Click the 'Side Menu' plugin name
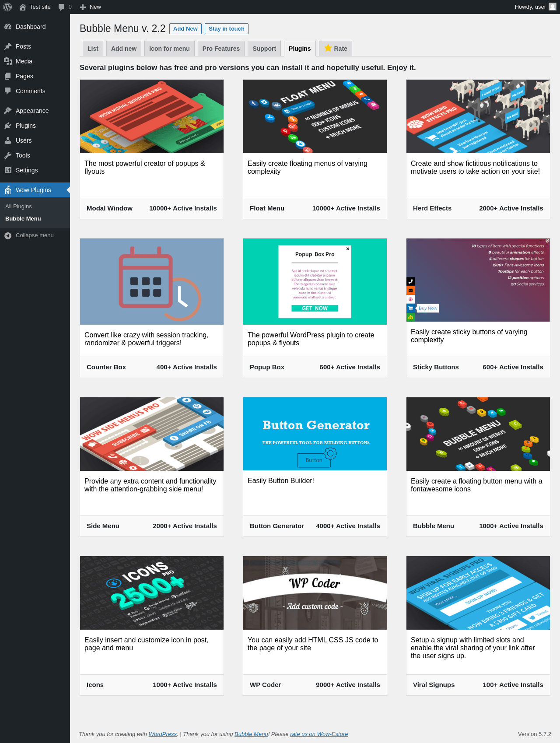The width and height of the screenshot is (560, 743). 103,526
